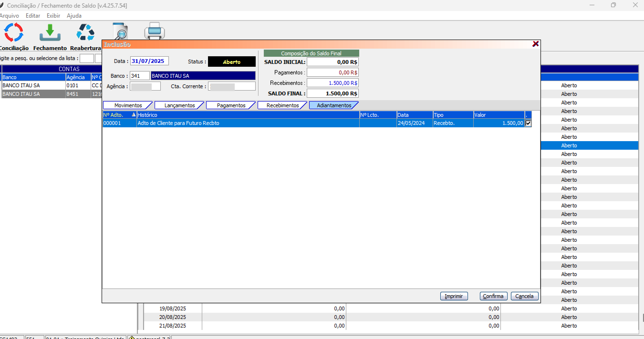Close the Inclusão dialog with red X
The width and height of the screenshot is (644, 339).
535,44
